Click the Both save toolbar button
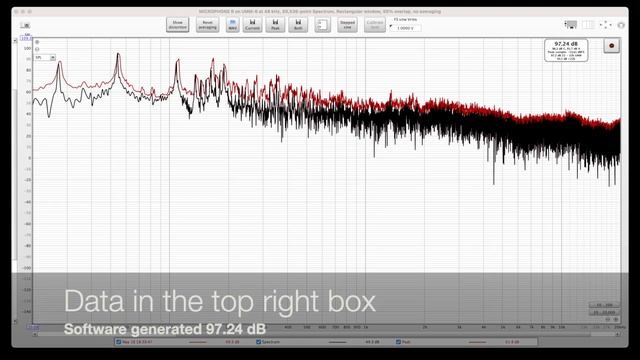This screenshot has width=640, height=360. click(x=298, y=25)
